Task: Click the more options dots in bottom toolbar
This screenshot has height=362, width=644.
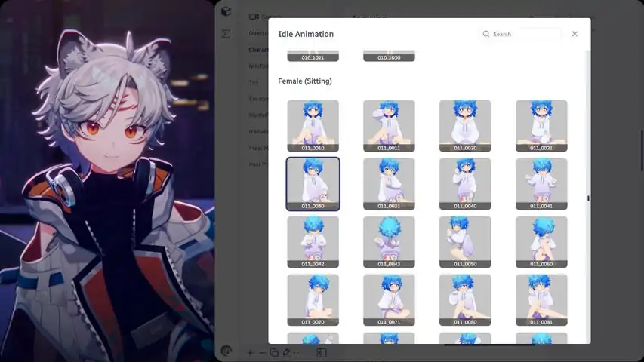Action: [x=297, y=352]
